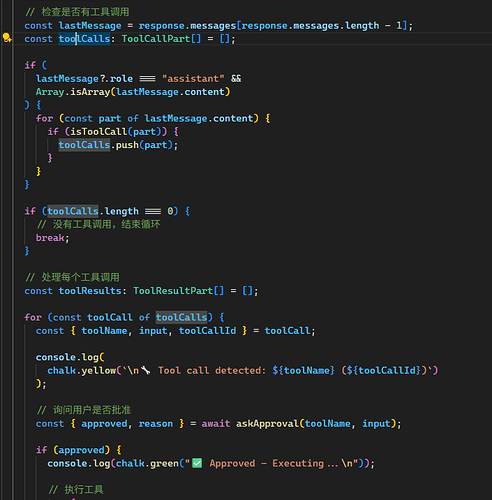The width and height of the screenshot is (492, 500).
Task: Click 'Array' in the Array.isArray call
Action: tap(50, 92)
